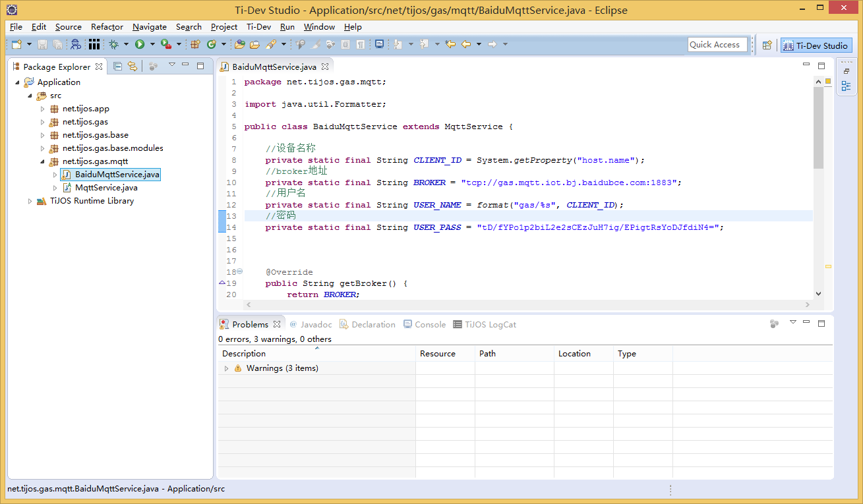Click the black grid toolbar icon

point(94,44)
